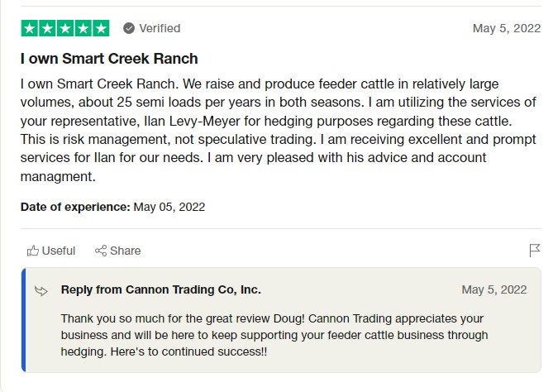This screenshot has width=553, height=392.
Task: Flag this review using the flag icon
Action: click(534, 250)
